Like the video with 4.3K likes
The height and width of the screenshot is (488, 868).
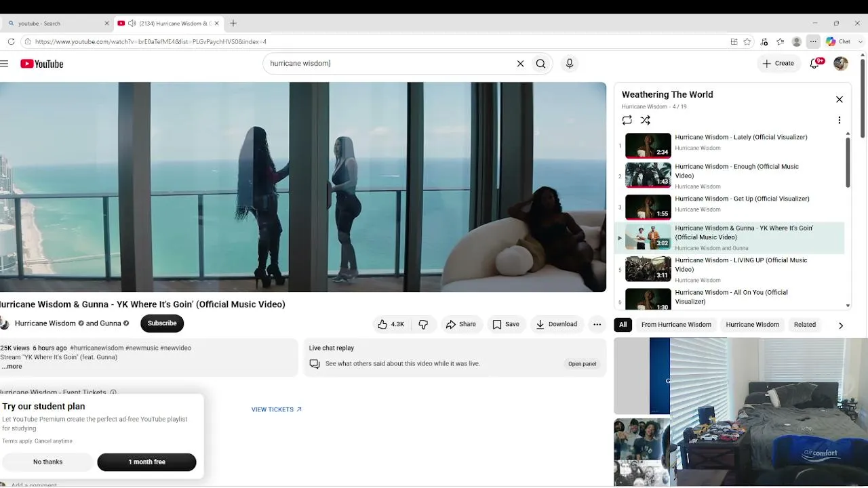pyautogui.click(x=391, y=324)
